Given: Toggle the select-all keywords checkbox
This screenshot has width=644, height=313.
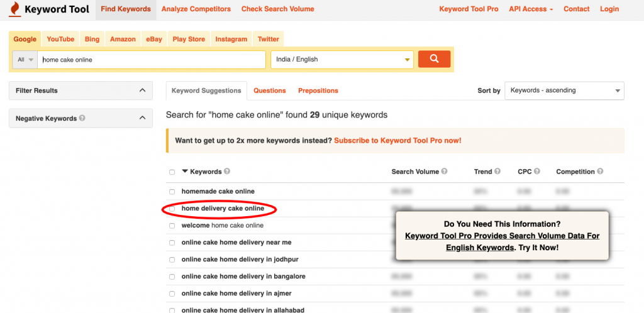Looking at the screenshot, I should pos(172,172).
